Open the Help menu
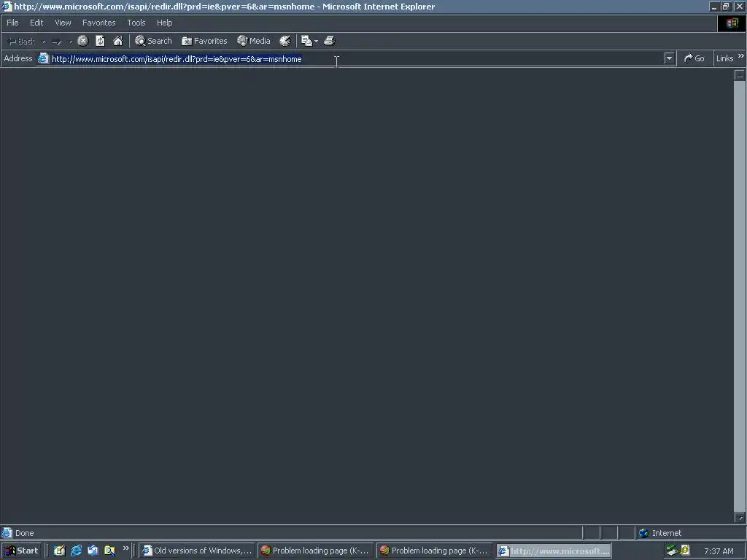Viewport: 747px width, 560px height. click(x=165, y=23)
